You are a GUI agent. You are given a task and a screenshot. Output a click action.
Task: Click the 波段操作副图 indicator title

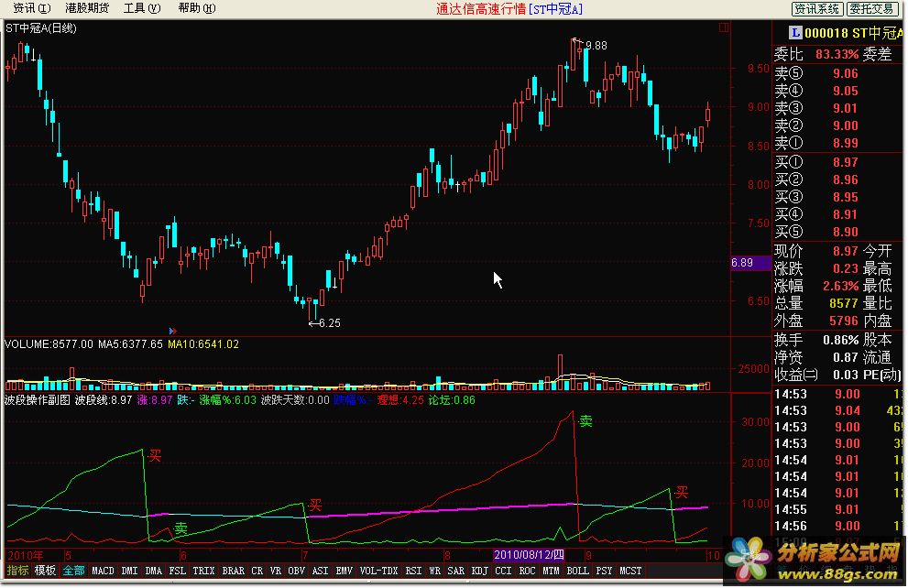38,400
